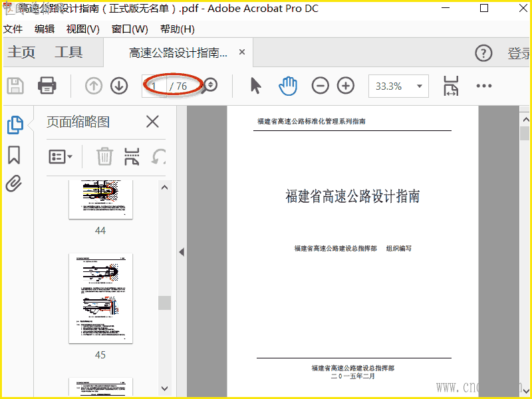This screenshot has width=532, height=399.
Task: Open the 文件 menu
Action: point(13,29)
